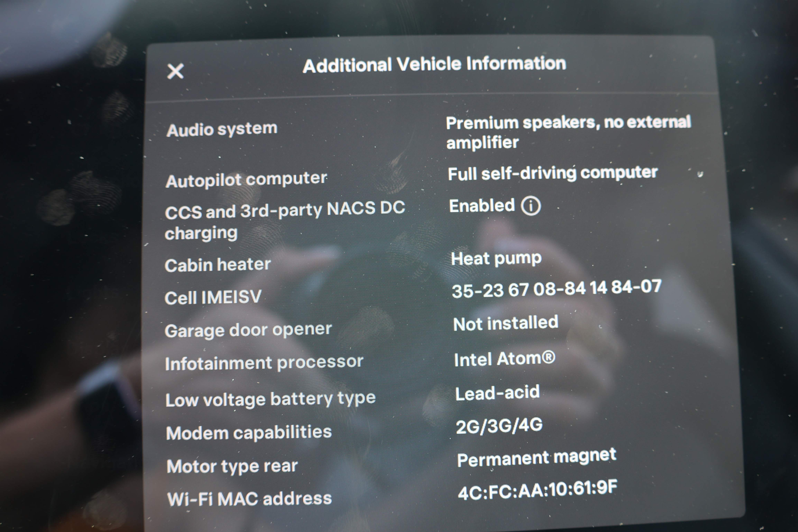Tap the Wi-Fi MAC address 4C:FC:AA:10:61:9F

537,490
